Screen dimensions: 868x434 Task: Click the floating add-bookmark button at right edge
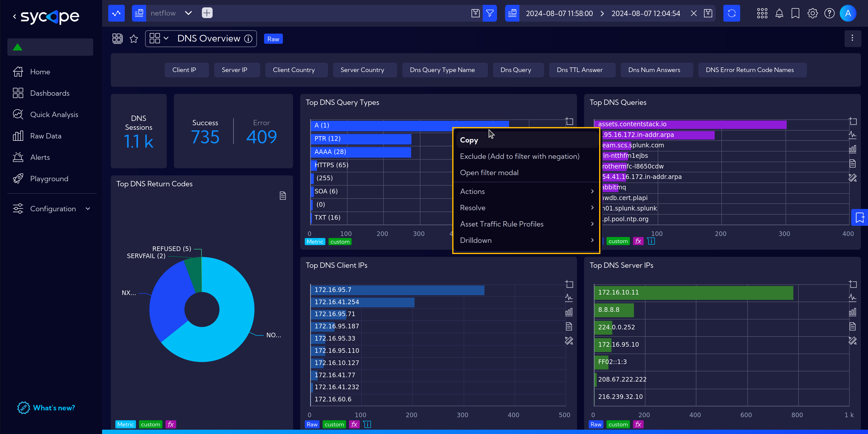[860, 217]
